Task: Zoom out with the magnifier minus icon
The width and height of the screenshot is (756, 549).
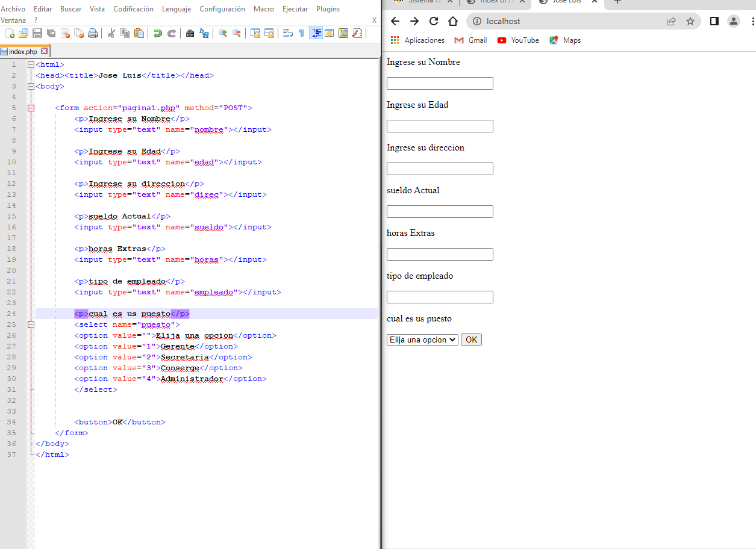Action: [237, 33]
